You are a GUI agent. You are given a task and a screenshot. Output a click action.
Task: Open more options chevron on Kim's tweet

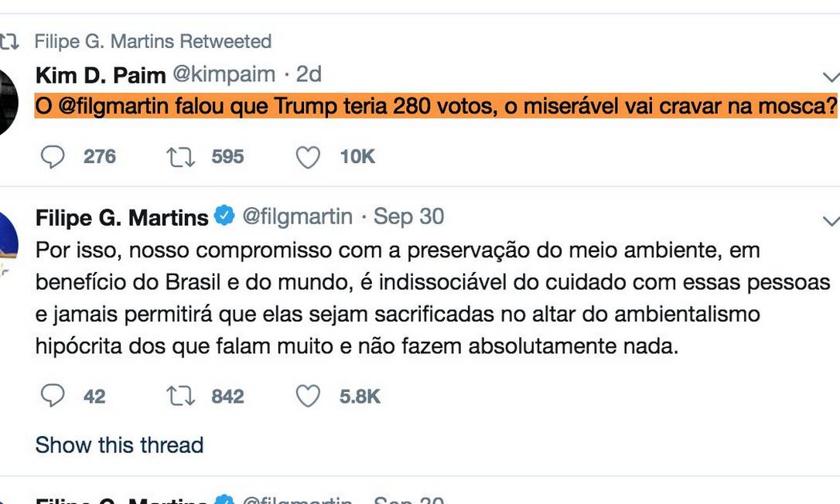pyautogui.click(x=831, y=77)
